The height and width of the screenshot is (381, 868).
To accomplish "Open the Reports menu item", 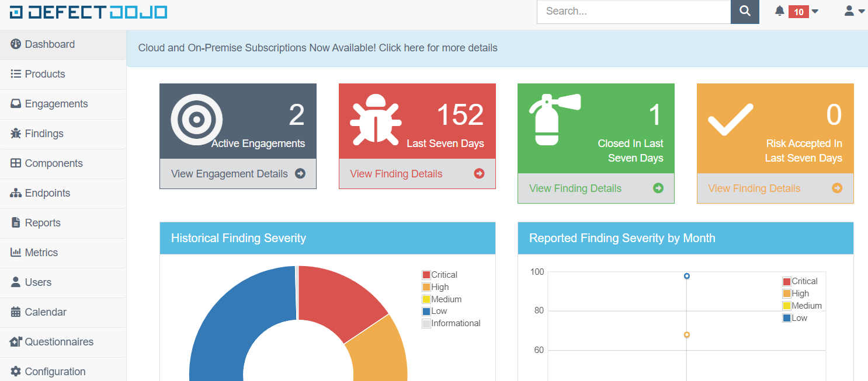I will 63,223.
